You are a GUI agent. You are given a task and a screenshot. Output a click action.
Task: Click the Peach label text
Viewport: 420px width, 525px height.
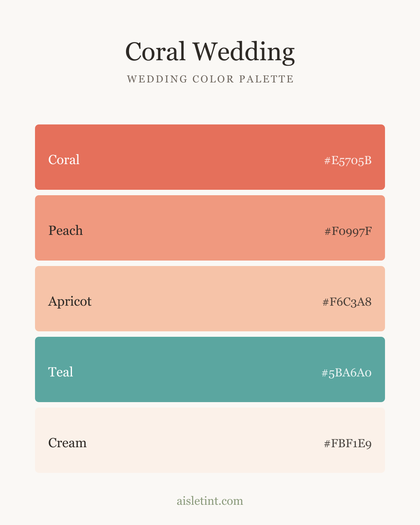65,230
